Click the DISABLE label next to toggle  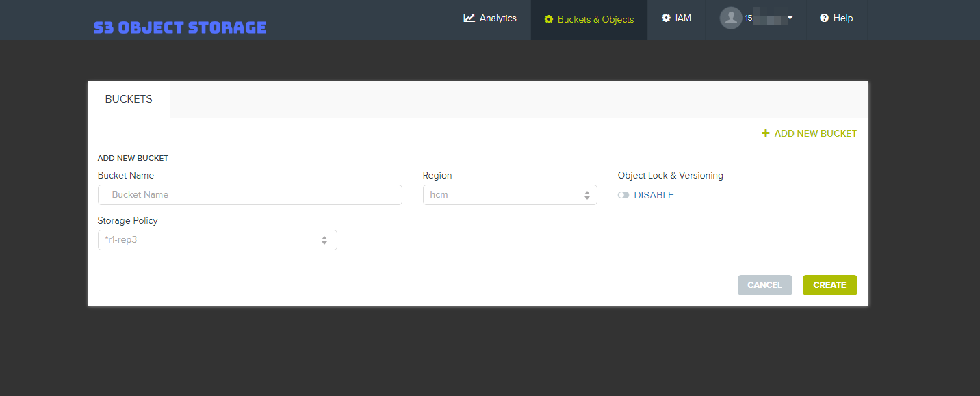[654, 195]
